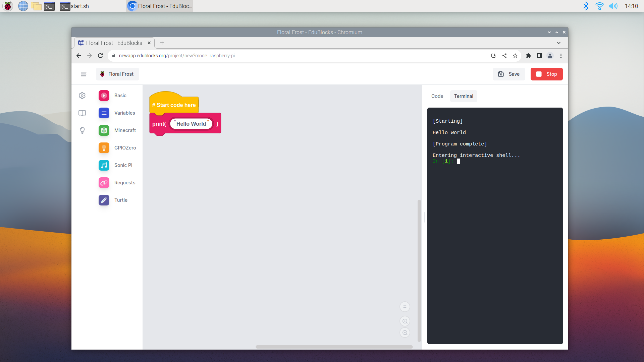This screenshot has height=362, width=644.
Task: Open the GPIOZero blocks category
Action: [x=117, y=148]
